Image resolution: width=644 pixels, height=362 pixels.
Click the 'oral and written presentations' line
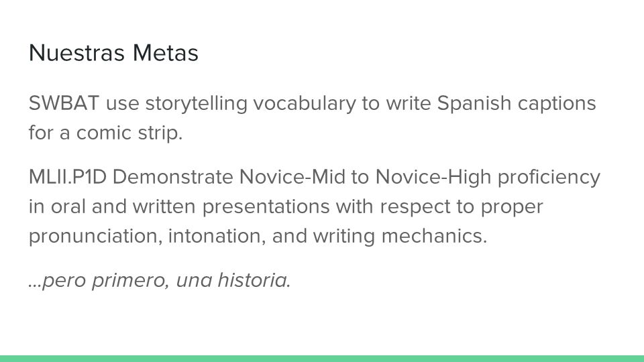(x=286, y=207)
